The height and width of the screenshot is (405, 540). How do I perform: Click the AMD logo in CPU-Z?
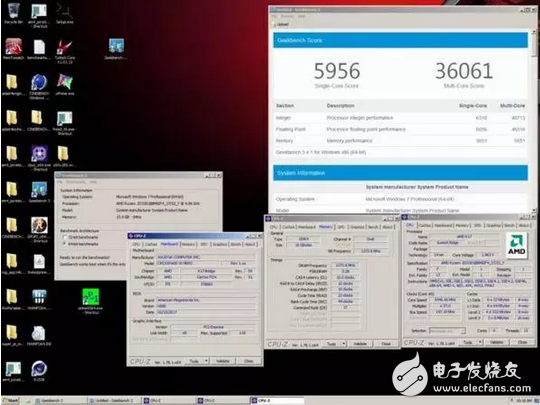pyautogui.click(x=516, y=245)
